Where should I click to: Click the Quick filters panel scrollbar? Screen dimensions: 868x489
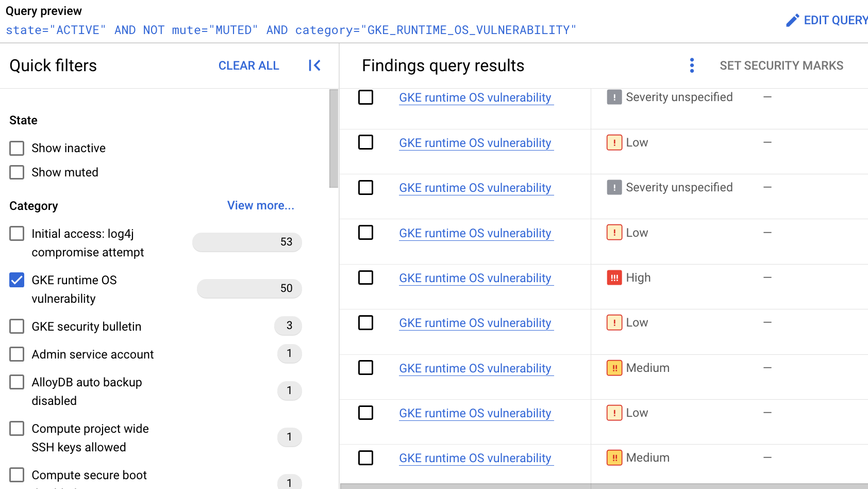coord(333,139)
